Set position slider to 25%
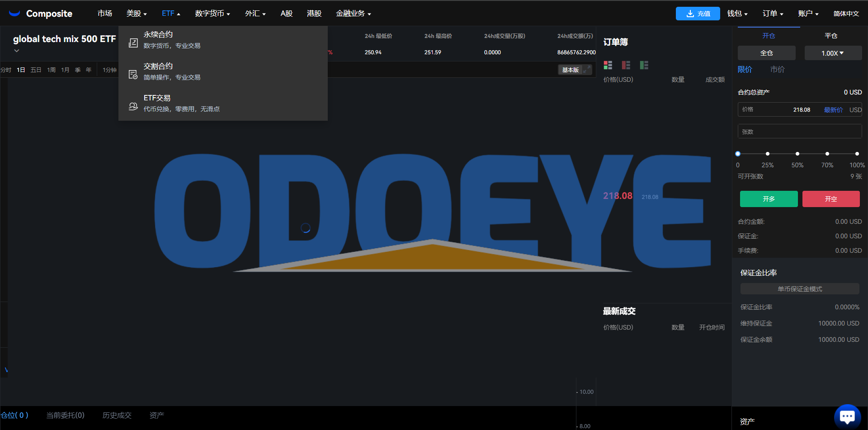Viewport: 868px width, 430px height. point(768,154)
